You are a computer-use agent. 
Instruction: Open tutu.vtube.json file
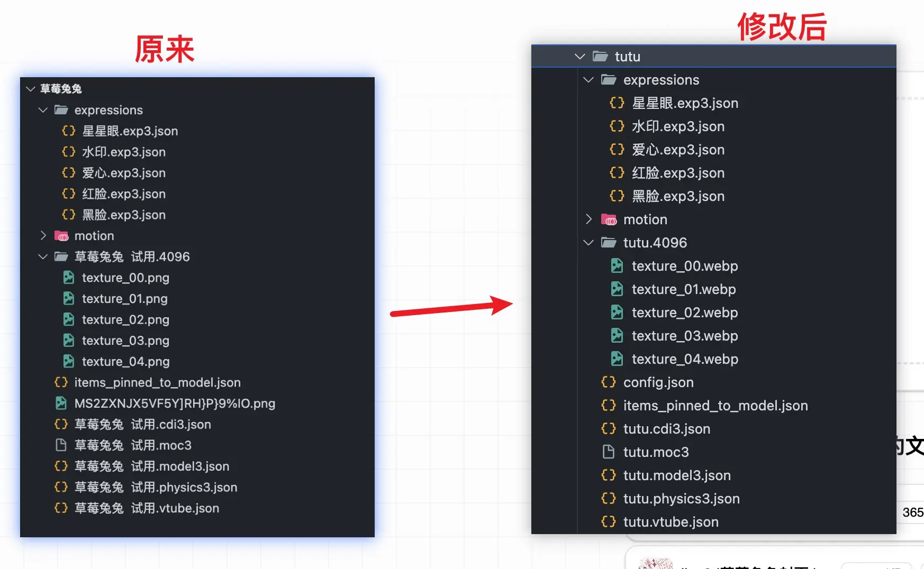671,522
